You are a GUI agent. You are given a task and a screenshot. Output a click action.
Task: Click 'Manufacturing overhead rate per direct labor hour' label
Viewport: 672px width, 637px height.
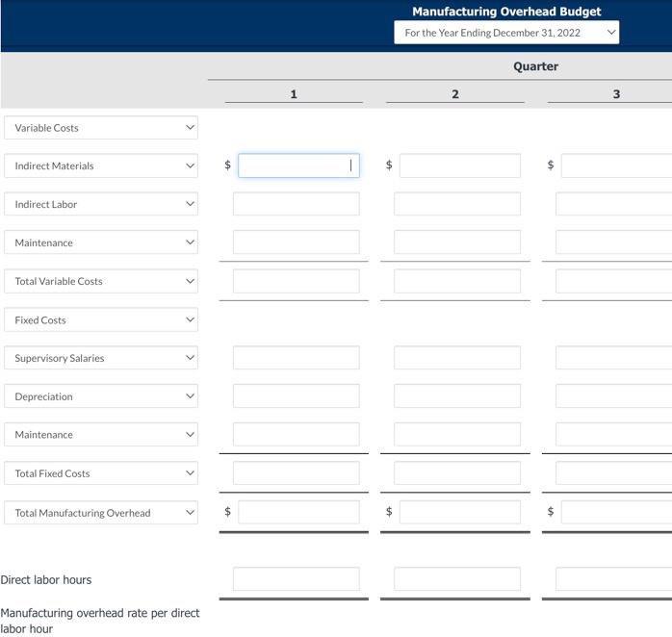pos(100,621)
